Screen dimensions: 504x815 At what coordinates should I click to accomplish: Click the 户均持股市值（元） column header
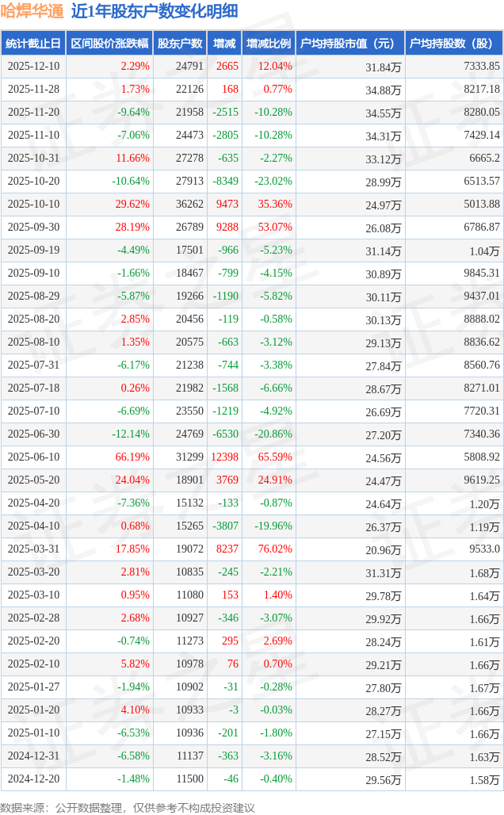[x=349, y=44]
